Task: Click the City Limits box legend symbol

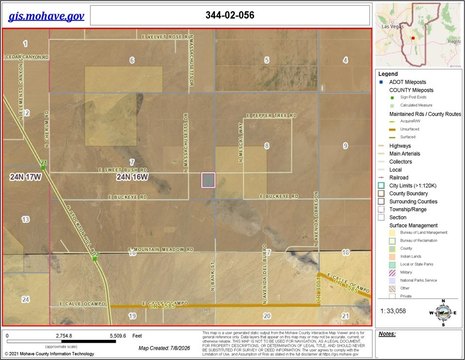Action: coord(381,186)
